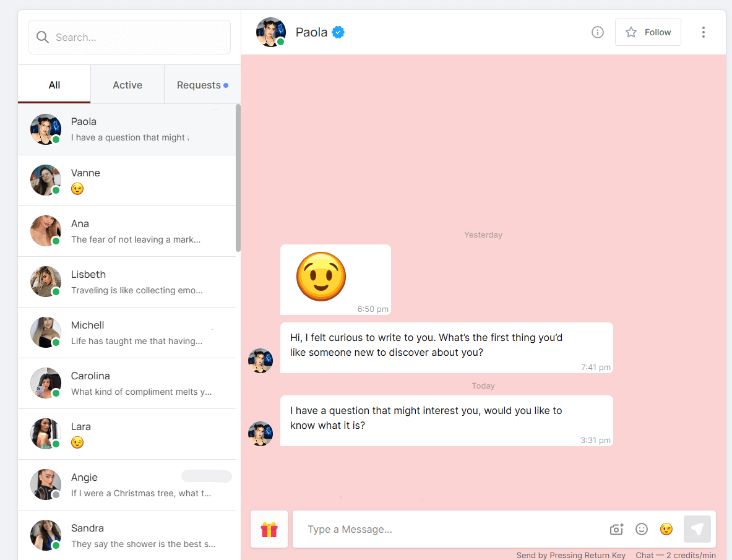
Task: Select Carolina's conversation in the list
Action: 127,383
